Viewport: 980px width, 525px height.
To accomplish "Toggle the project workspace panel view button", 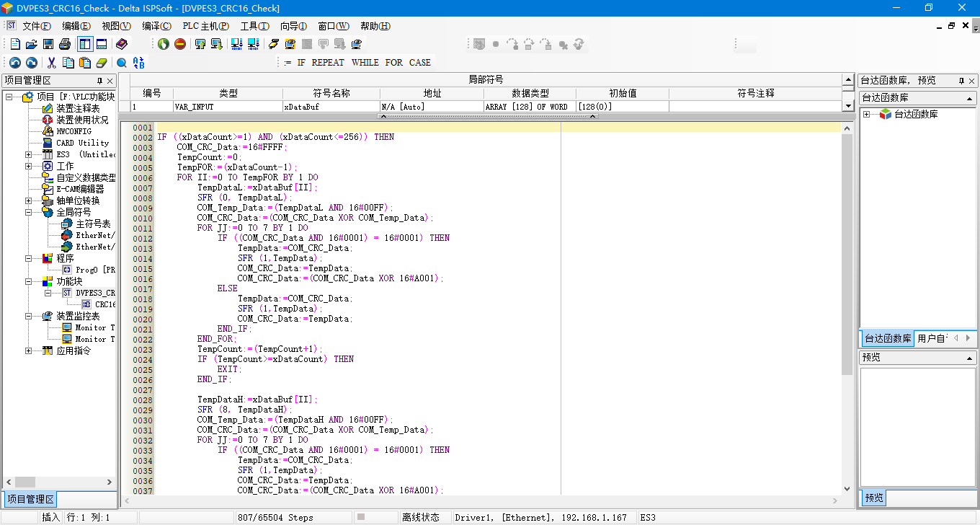I will tap(85, 44).
